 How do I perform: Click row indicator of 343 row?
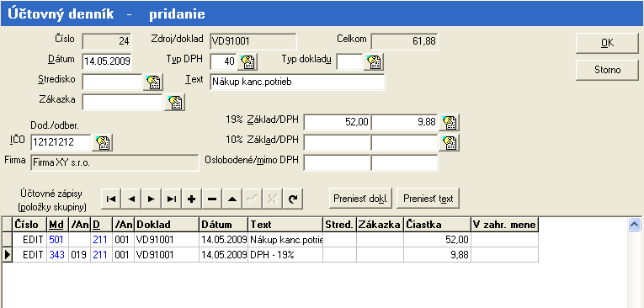tap(8, 255)
